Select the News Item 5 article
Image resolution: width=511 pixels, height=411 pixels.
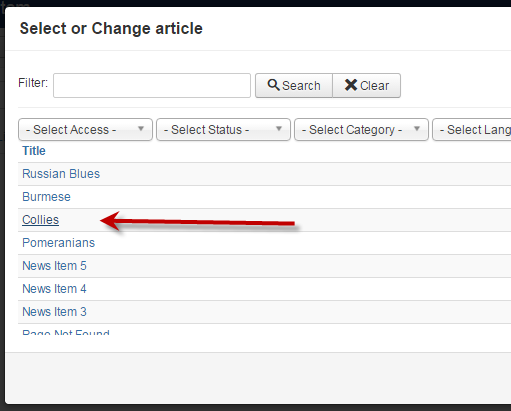coord(54,266)
